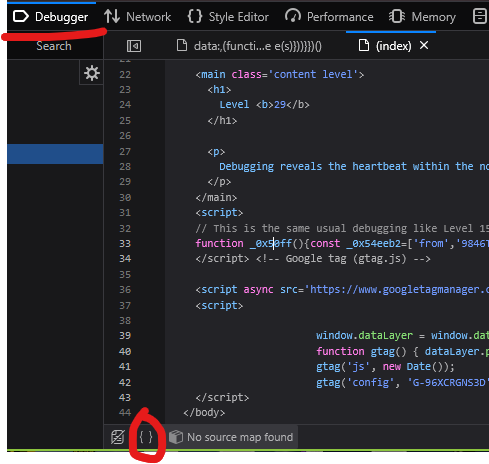Viewport: 489px width, 464px height.
Task: Click the main class='content level' tag
Action: pyautogui.click(x=280, y=74)
